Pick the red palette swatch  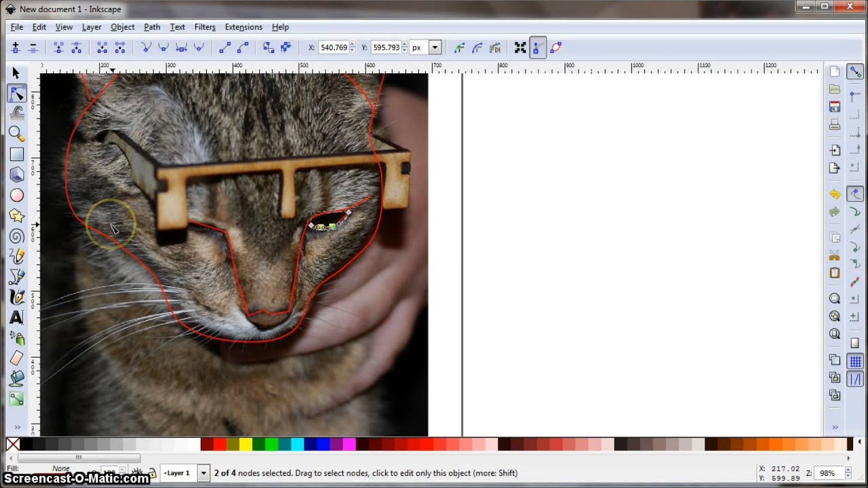point(220,445)
